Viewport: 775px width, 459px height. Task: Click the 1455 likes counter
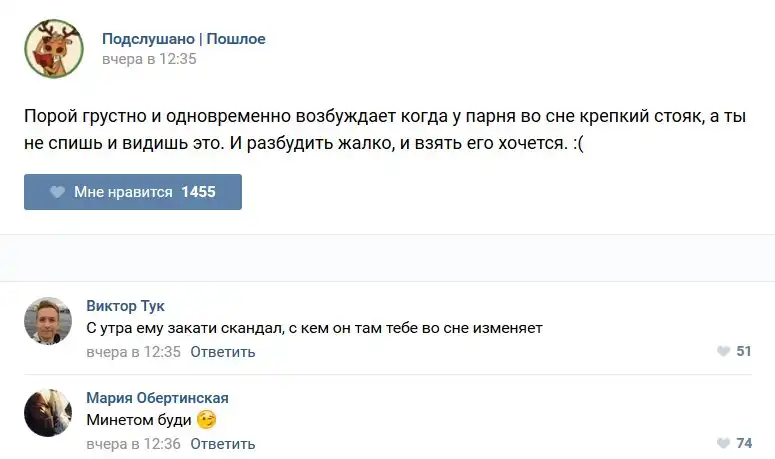(198, 192)
